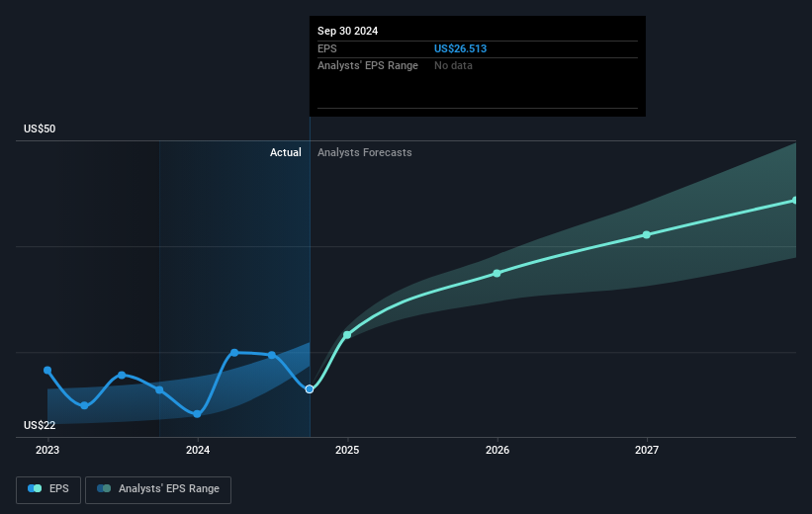Click the US$22 axis label
Viewport: 812px width, 514px height.
coord(40,425)
